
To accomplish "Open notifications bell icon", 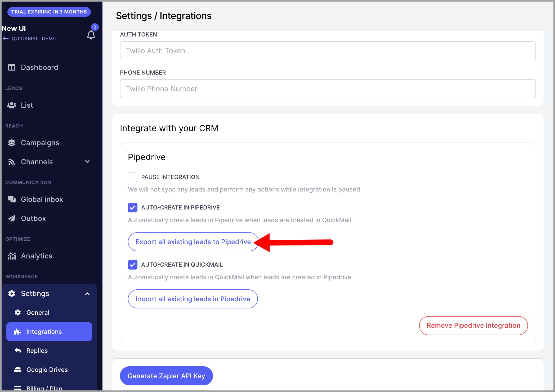I will tap(91, 35).
